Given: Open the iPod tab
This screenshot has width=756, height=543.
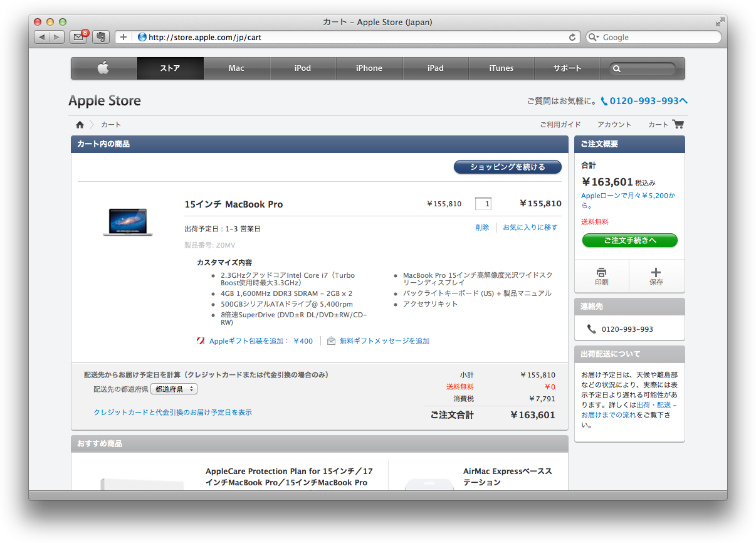Looking at the screenshot, I should click(x=303, y=68).
